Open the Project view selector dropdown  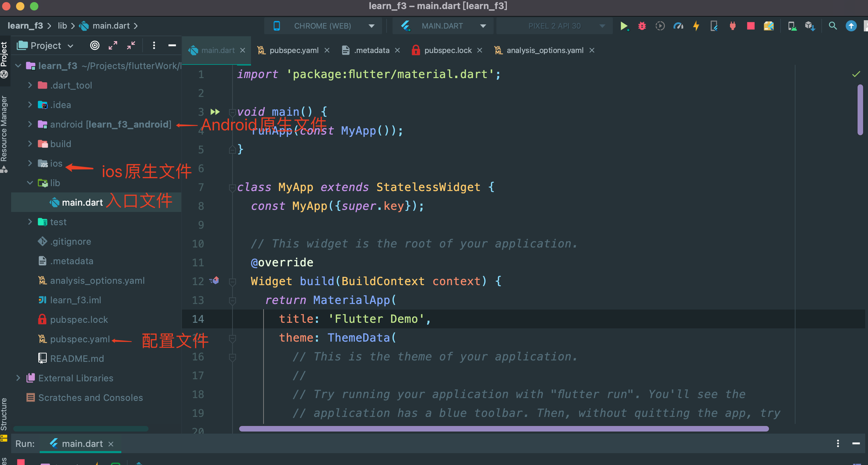45,45
